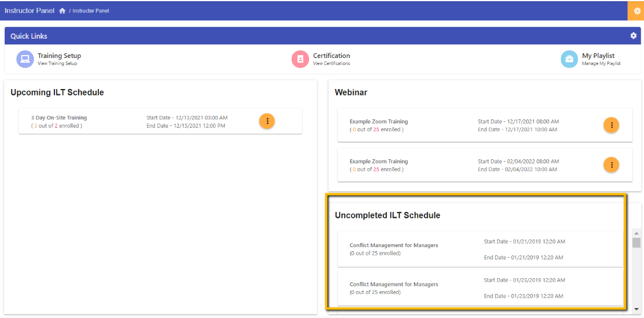Image resolution: width=644 pixels, height=318 pixels.
Task: Open the Training Setup quick link
Action: pyautogui.click(x=59, y=56)
